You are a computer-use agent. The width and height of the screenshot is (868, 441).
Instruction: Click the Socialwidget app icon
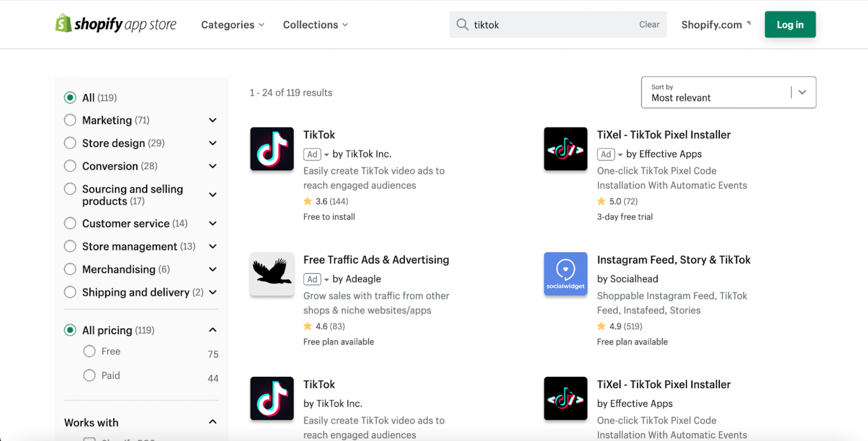tap(565, 274)
